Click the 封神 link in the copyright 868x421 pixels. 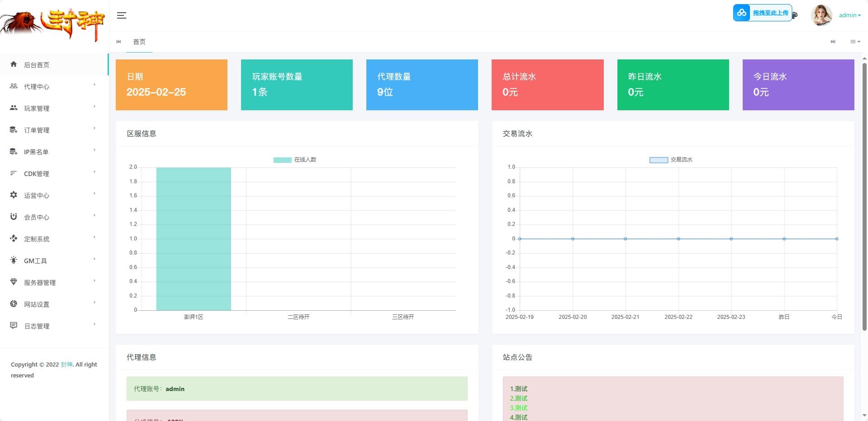click(67, 364)
